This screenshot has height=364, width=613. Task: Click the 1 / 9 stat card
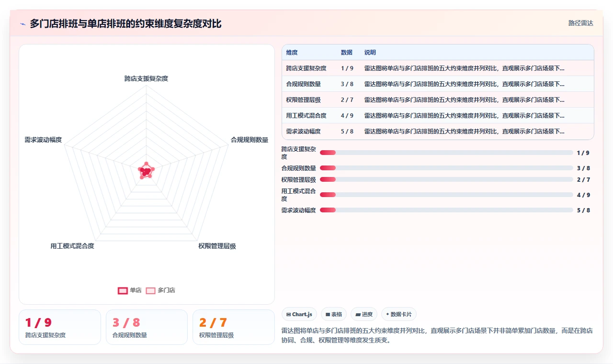[60, 327]
